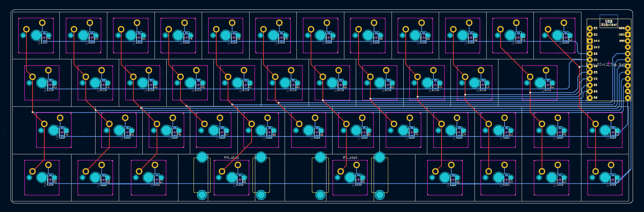The height and width of the screenshot is (212, 644).
Task: Click center hole of top-left switch footprint
Action: [x=36, y=35]
